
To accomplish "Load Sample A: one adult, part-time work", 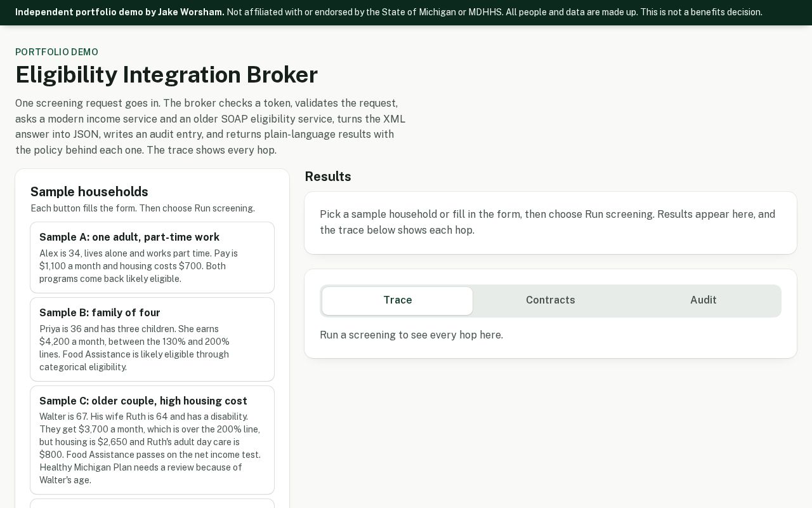I will [x=152, y=257].
